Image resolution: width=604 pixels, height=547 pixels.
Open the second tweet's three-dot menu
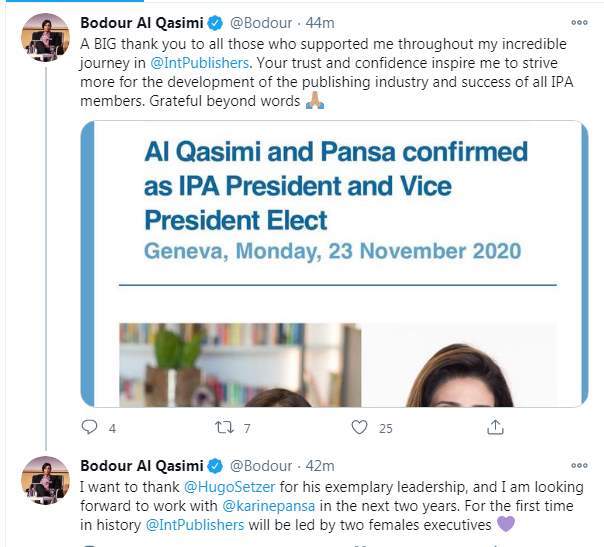(578, 466)
